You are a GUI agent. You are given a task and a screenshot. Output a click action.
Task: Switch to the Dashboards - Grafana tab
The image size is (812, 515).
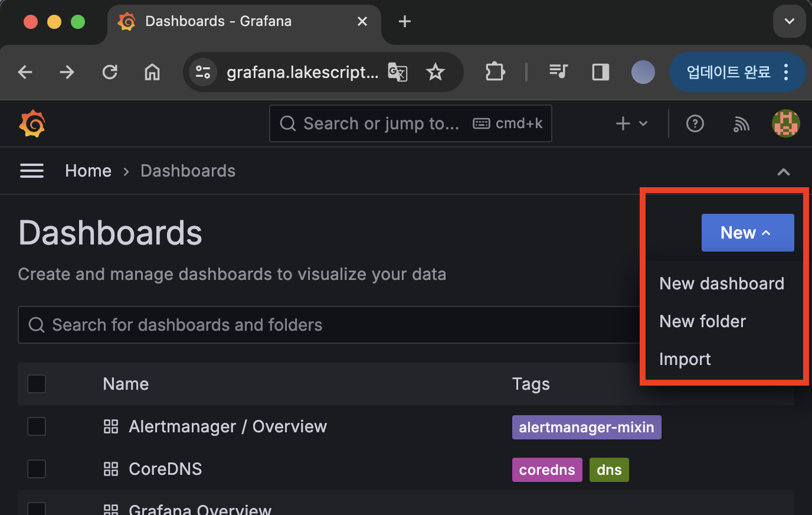coord(244,22)
